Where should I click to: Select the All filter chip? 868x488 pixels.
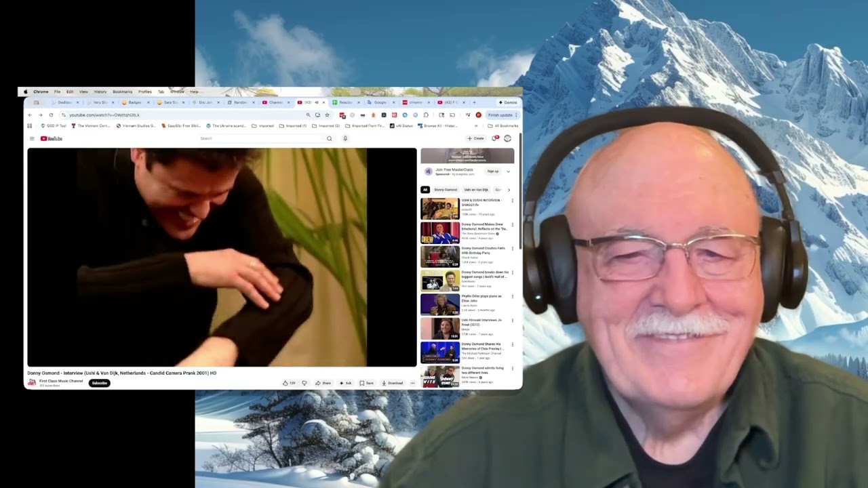[425, 190]
